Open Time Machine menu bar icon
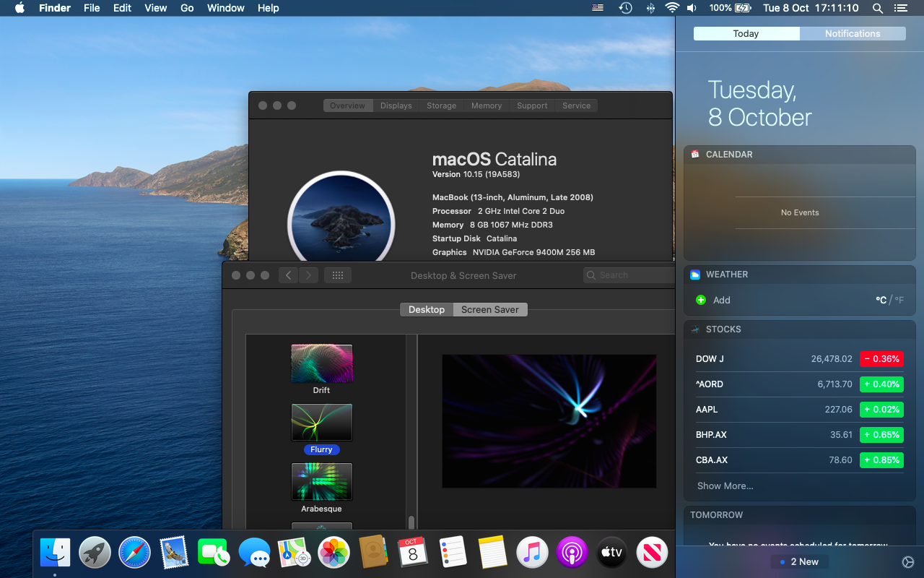 click(x=626, y=8)
